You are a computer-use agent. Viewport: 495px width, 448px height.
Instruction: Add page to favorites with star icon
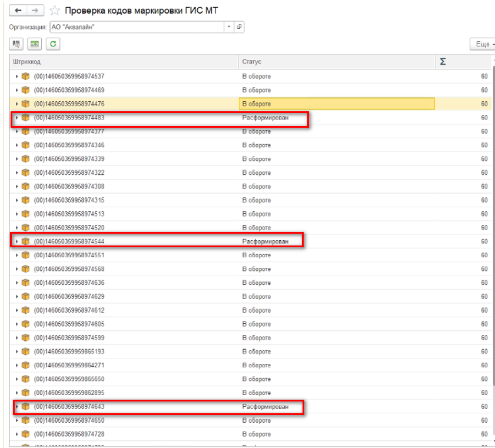pyautogui.click(x=54, y=11)
